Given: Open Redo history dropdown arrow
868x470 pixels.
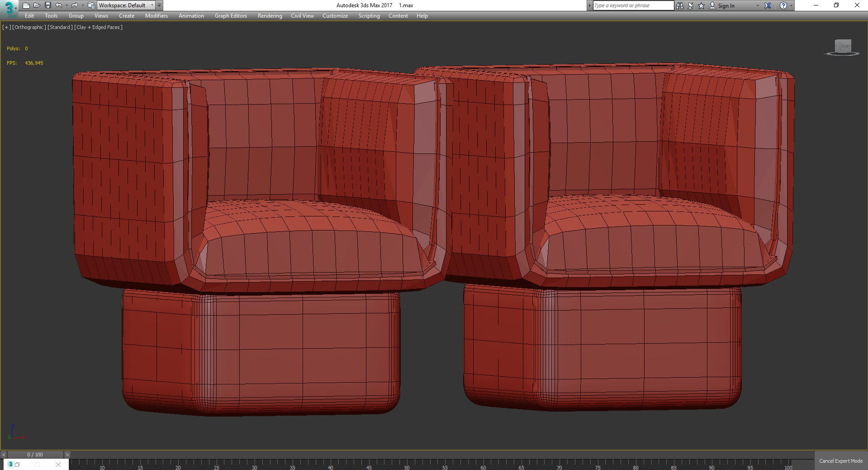Looking at the screenshot, I should coord(82,5).
